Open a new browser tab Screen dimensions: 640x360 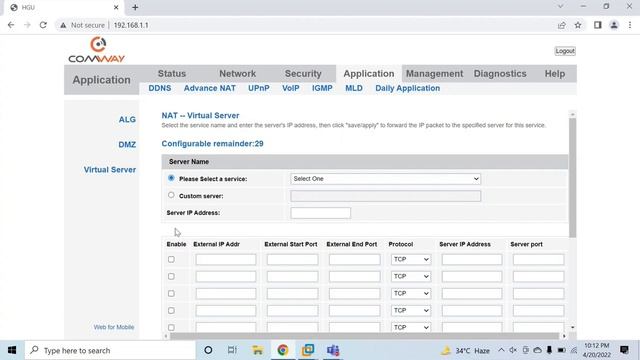135,7
